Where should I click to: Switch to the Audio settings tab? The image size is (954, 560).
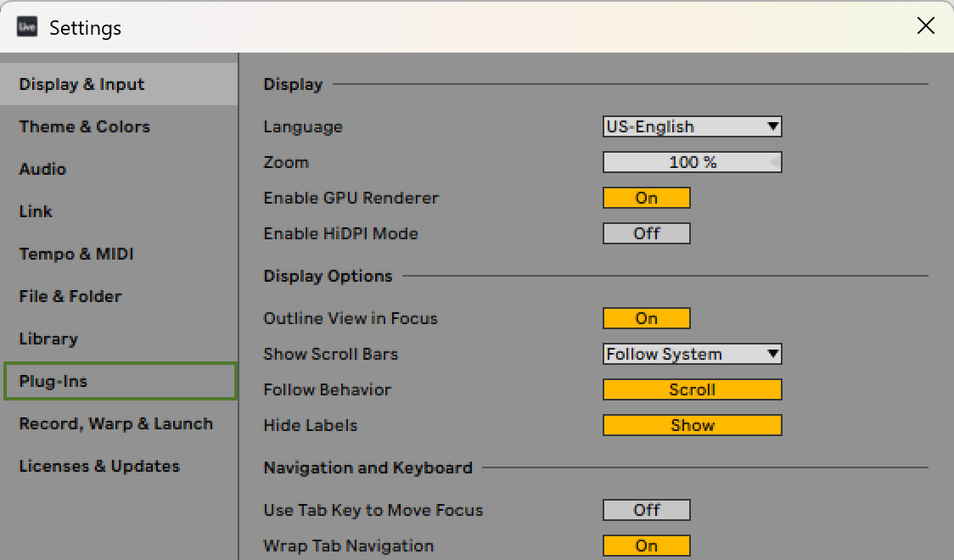(119, 169)
